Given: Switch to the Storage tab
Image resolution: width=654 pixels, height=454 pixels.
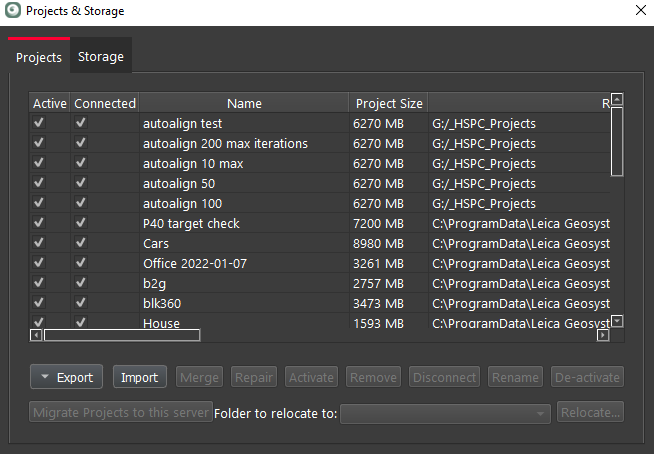Looking at the screenshot, I should click(x=101, y=56).
